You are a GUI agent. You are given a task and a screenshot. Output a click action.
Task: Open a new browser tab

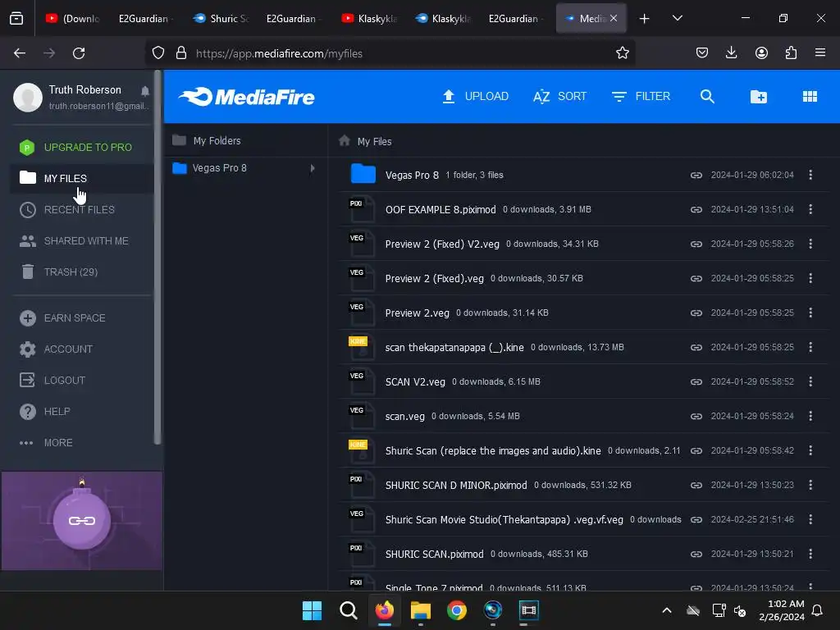point(644,18)
